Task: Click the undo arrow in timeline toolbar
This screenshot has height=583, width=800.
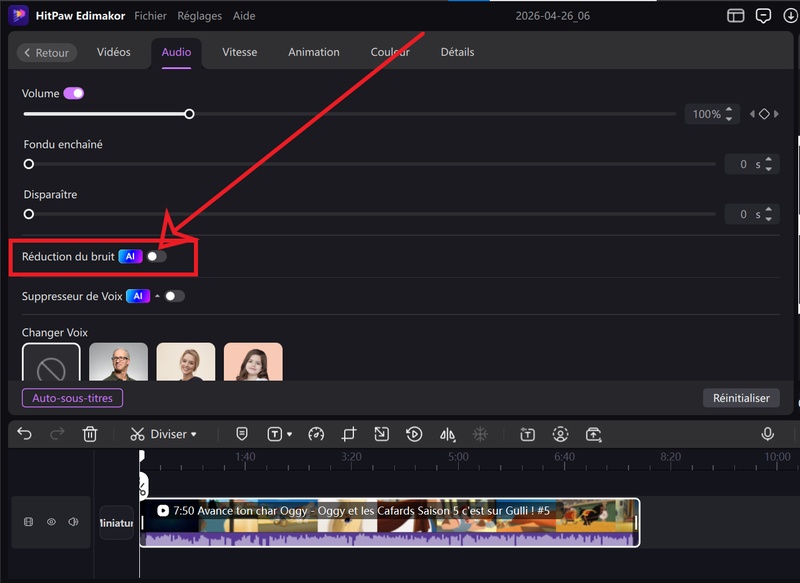Action: [x=25, y=434]
